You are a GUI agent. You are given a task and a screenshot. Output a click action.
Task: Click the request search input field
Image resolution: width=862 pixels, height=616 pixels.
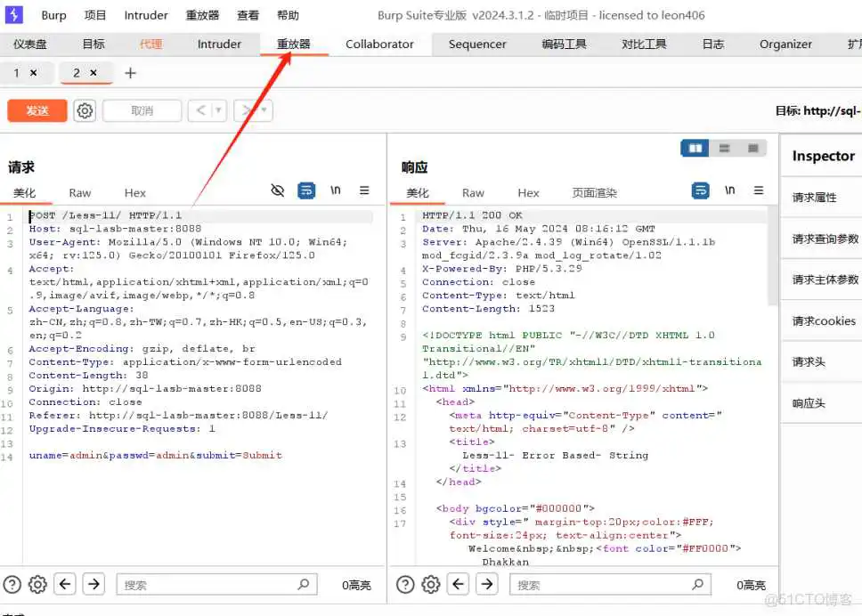(216, 584)
